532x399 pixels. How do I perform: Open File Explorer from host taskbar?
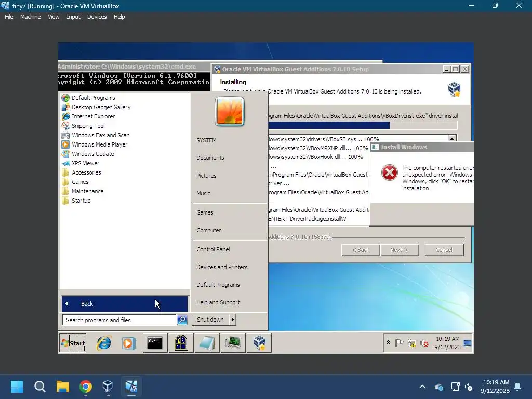[63, 387]
